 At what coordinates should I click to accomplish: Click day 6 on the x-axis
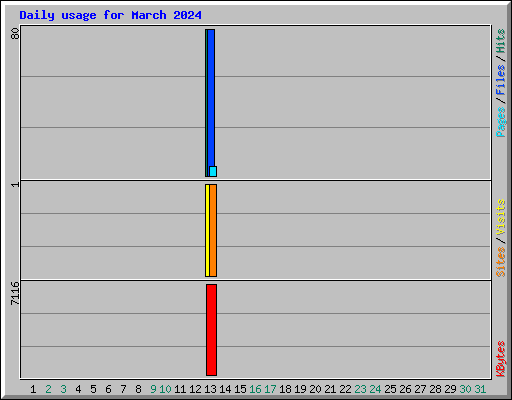point(108,389)
